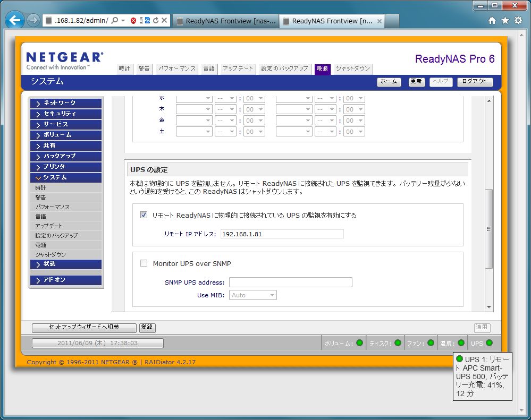
Task: Enable Monitor UPS over SNMP checkbox
Action: (x=144, y=263)
